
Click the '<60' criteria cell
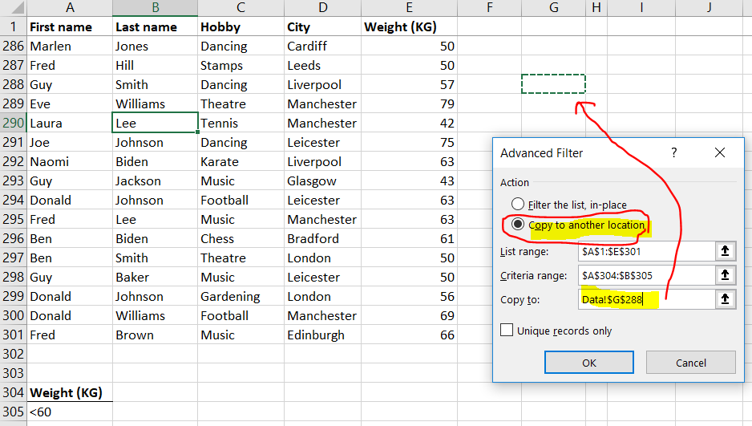pos(69,412)
